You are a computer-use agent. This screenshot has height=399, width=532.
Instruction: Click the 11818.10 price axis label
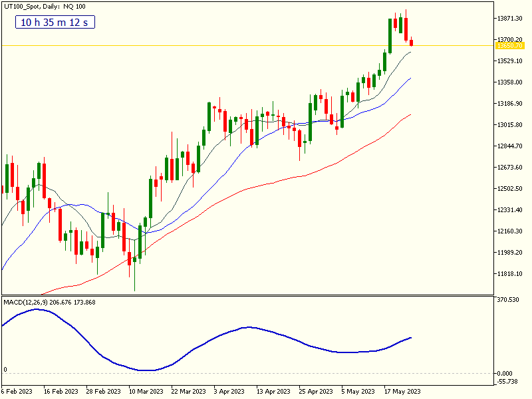tap(510, 274)
